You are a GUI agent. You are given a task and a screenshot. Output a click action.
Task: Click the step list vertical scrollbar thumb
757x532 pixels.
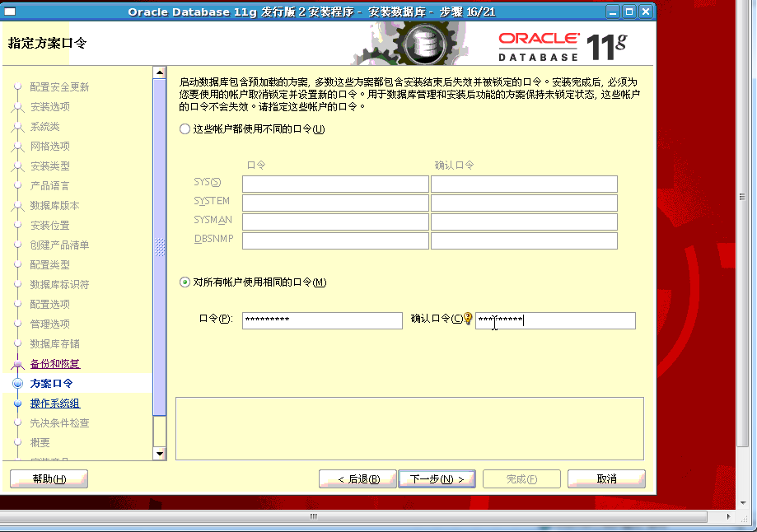tap(159, 247)
